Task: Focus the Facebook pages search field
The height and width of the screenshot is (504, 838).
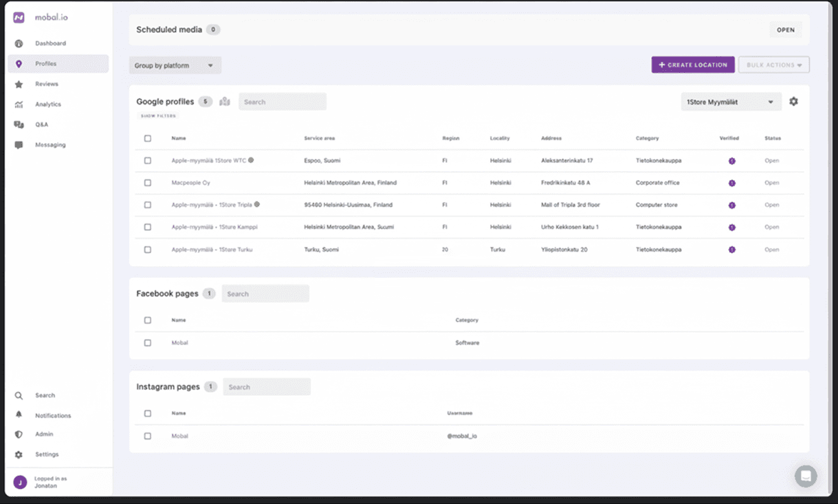Action: (265, 294)
